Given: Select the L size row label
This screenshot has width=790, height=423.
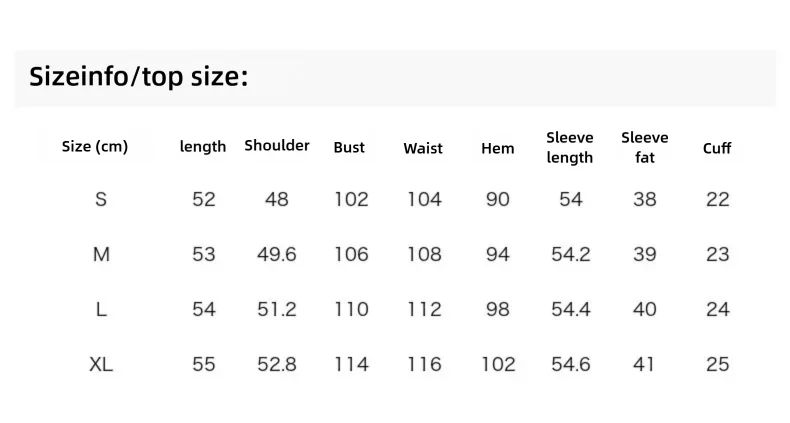Looking at the screenshot, I should click(101, 309).
